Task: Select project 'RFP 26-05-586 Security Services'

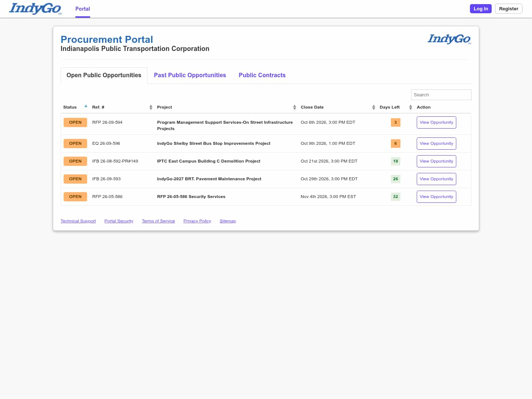Action: (191, 197)
